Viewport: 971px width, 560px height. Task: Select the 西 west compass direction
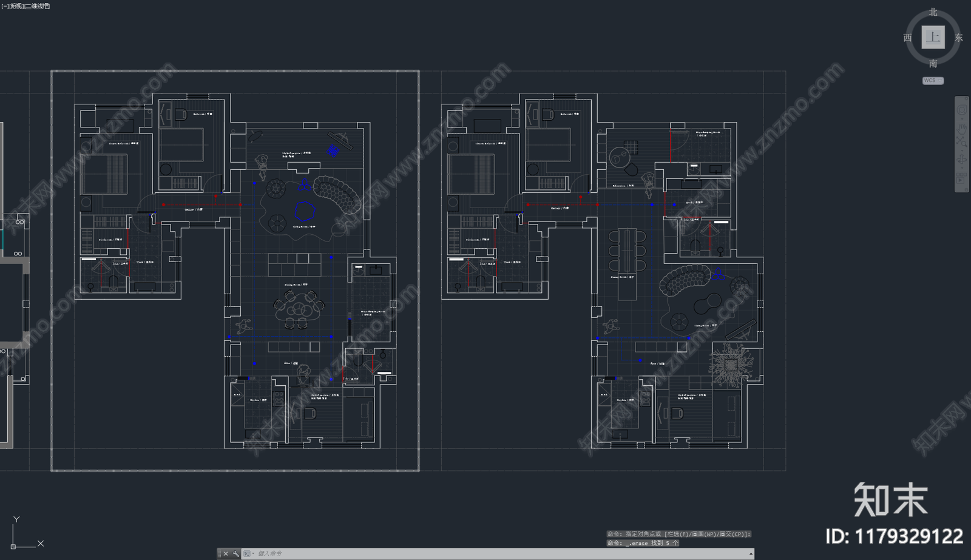[x=907, y=38]
